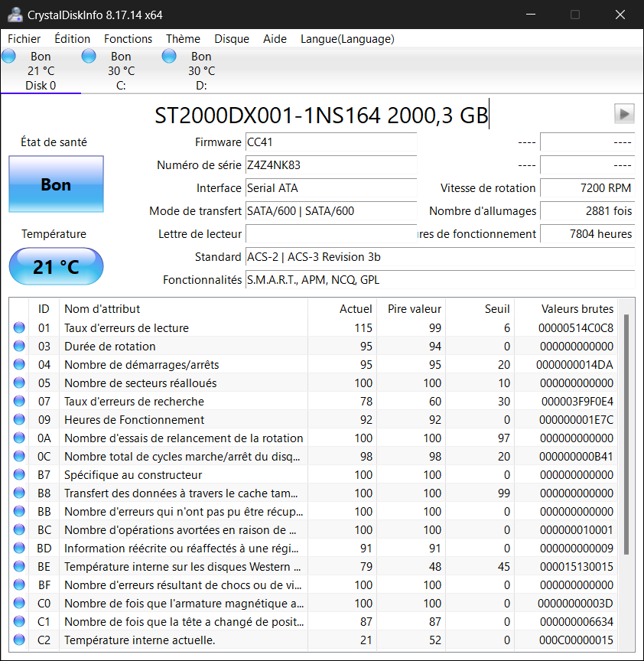Viewport: 644px width, 661px height.
Task: Click the next disk arrow button
Action: click(624, 114)
